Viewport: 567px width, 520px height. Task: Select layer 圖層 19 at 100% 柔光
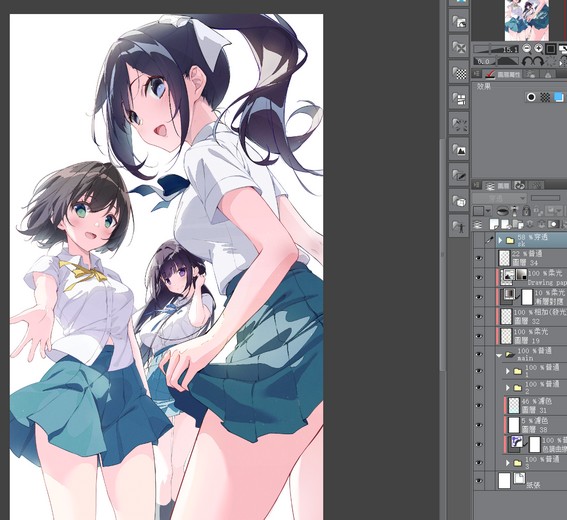tap(532, 336)
